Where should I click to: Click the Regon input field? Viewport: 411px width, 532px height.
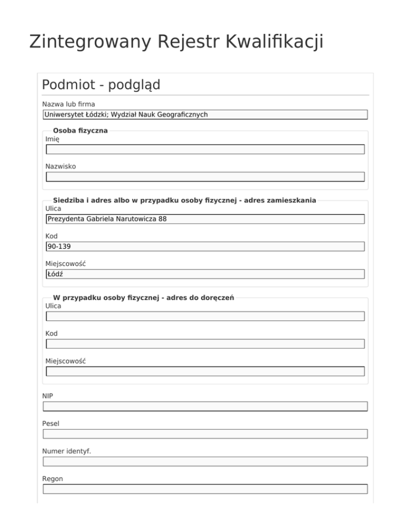(205, 489)
